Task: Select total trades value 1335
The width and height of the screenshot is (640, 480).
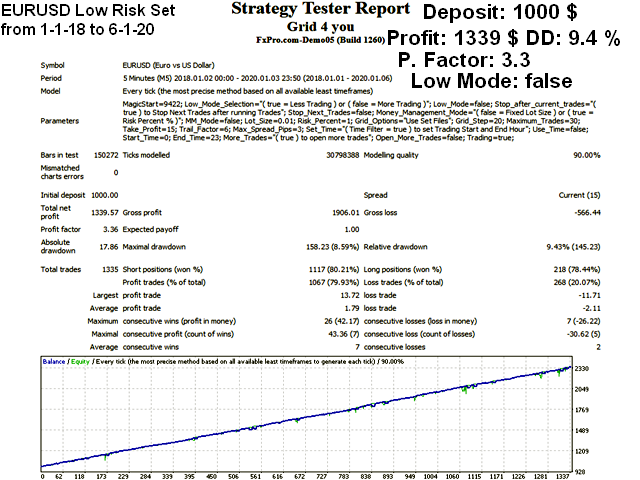Action: click(x=110, y=269)
